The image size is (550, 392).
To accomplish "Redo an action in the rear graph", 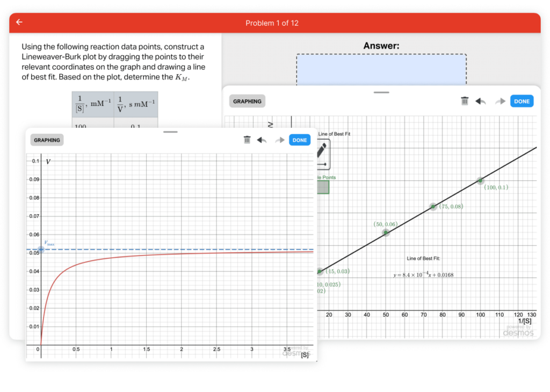I will point(500,100).
